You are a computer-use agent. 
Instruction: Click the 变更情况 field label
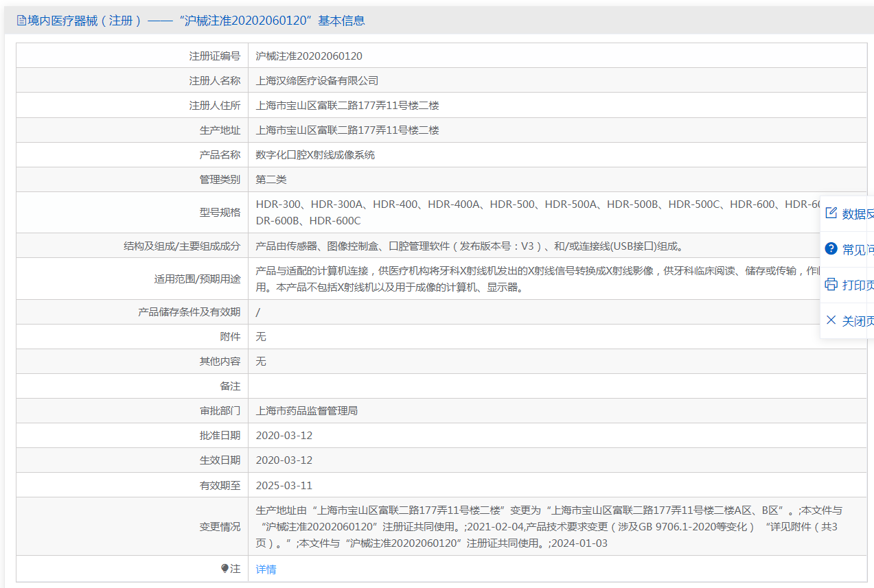coord(220,527)
